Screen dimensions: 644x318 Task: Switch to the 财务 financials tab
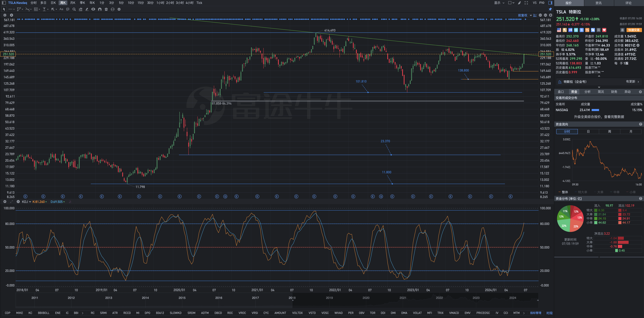pyautogui.click(x=614, y=92)
